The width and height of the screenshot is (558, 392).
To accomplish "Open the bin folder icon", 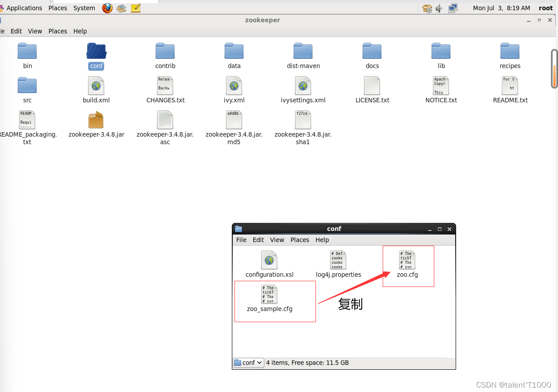I will (x=27, y=51).
